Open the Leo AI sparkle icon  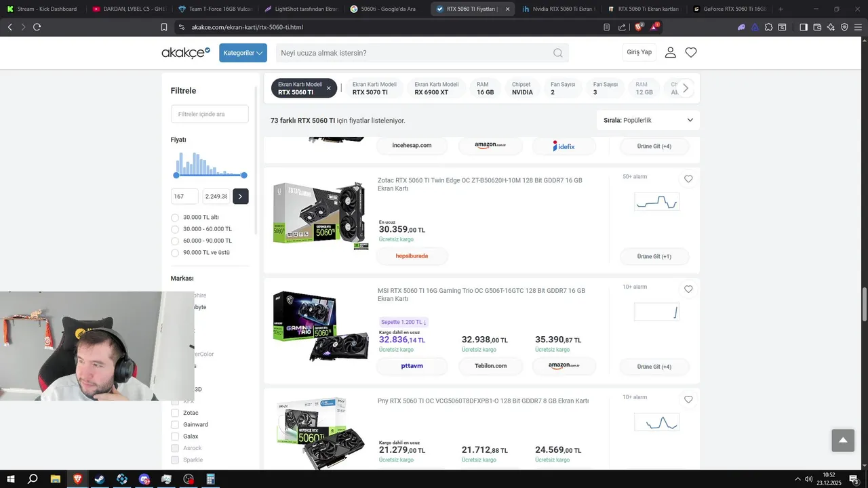tap(831, 27)
